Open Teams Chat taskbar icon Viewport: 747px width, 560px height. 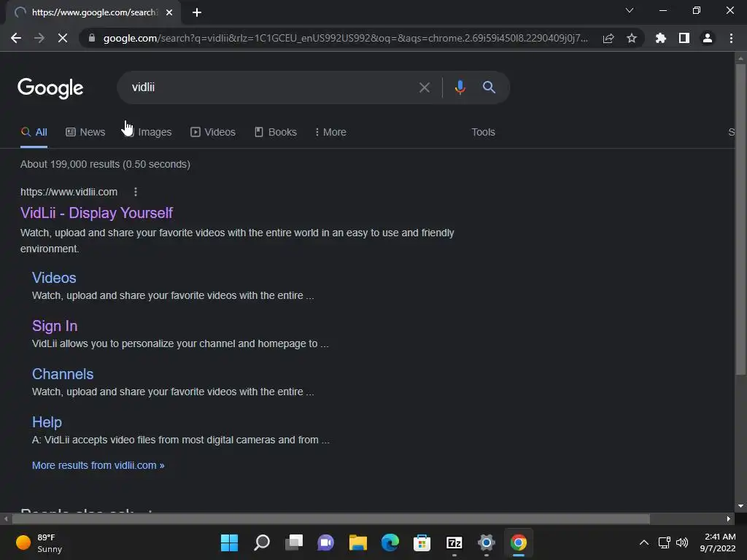[x=326, y=542]
